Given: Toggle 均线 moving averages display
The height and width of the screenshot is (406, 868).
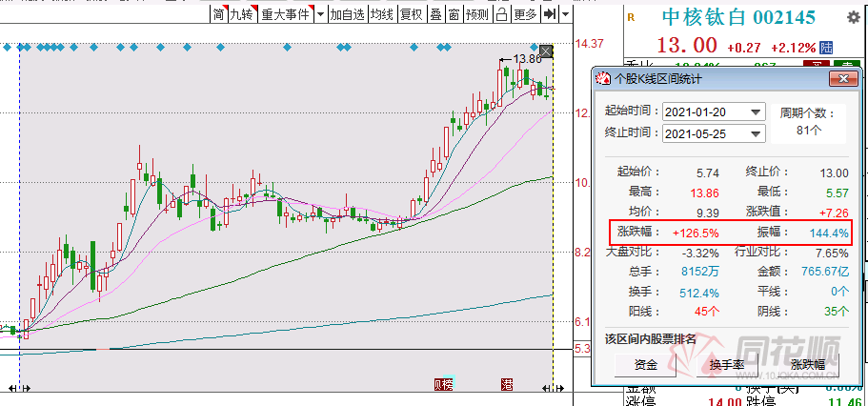Looking at the screenshot, I should (x=382, y=14).
